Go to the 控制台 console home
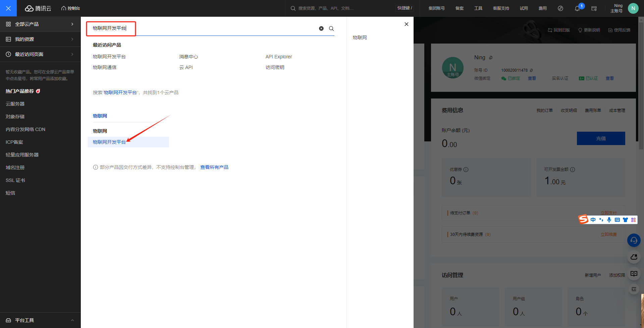This screenshot has height=328, width=644. 70,8
